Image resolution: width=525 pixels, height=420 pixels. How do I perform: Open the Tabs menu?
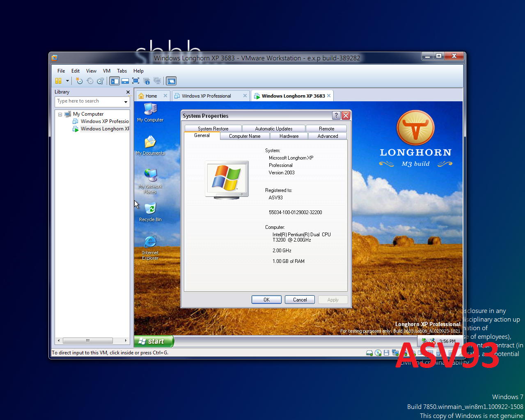(x=122, y=71)
